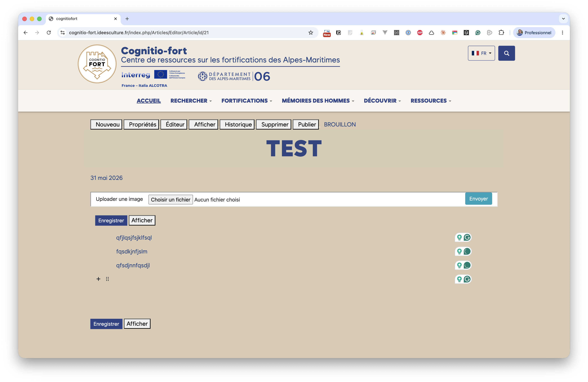This screenshot has height=382, width=588.
Task: Click the Cognitio Fort circular logo
Action: pos(97,64)
